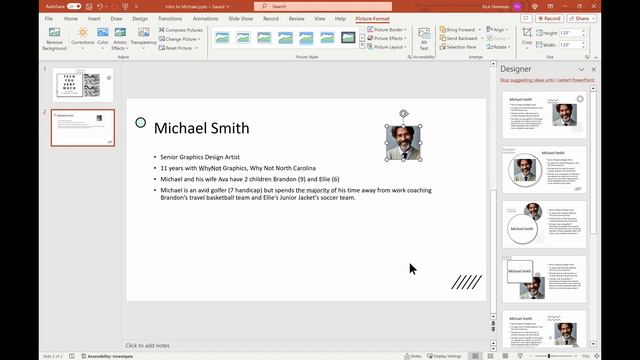Screen dimensions: 640x360
Task: Click the Click to add notes area
Action: [x=147, y=345]
